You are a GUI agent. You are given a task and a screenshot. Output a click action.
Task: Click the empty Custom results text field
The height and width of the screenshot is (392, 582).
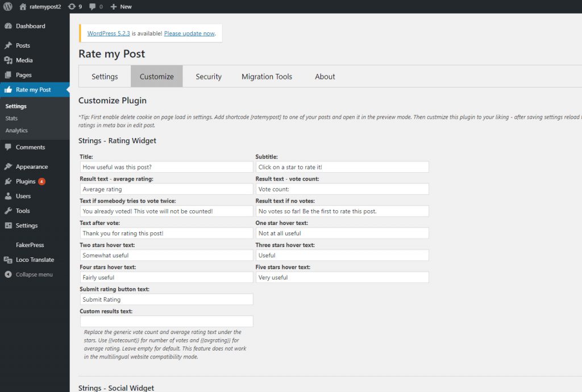pyautogui.click(x=167, y=321)
